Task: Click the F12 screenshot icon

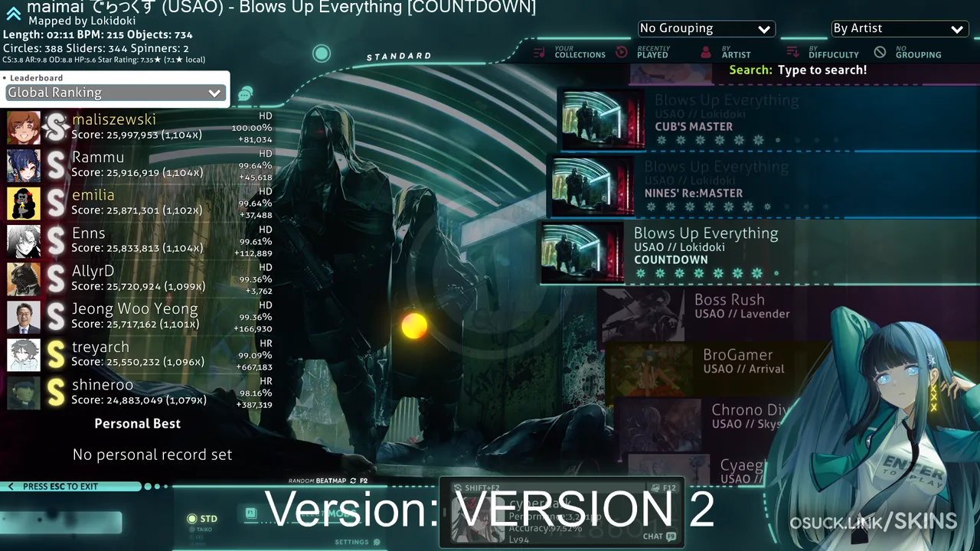Action: pos(655,487)
